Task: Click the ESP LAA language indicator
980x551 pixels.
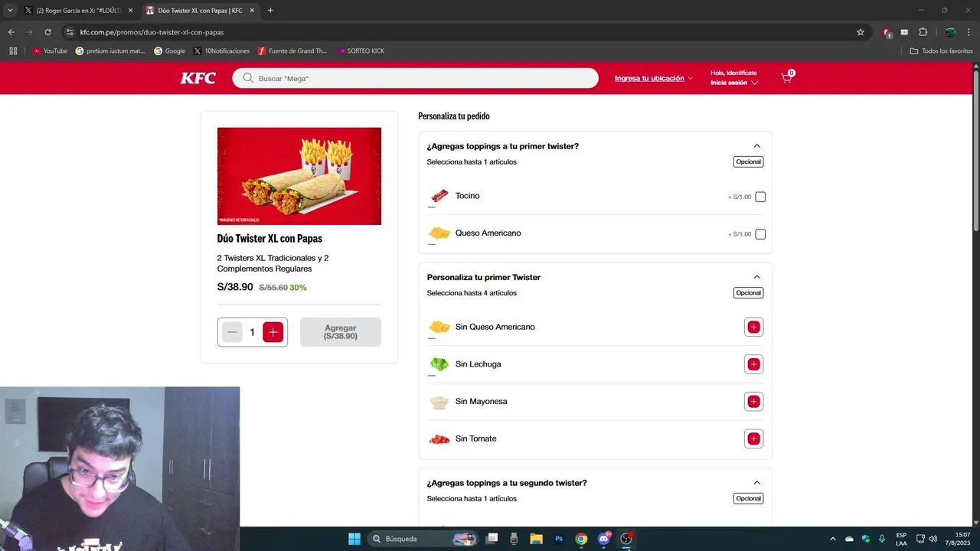Action: [x=901, y=539]
